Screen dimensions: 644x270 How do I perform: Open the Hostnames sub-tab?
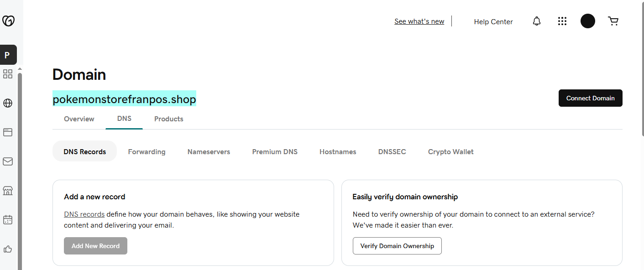338,152
